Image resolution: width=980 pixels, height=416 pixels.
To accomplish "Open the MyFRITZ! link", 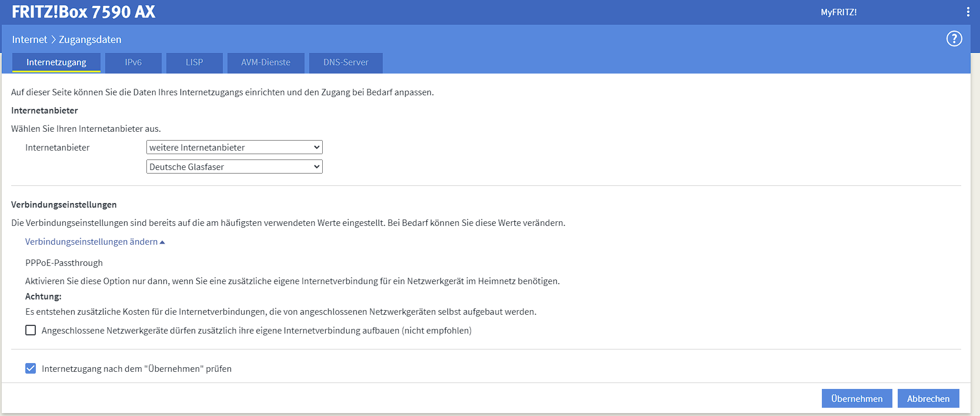I will click(x=838, y=12).
